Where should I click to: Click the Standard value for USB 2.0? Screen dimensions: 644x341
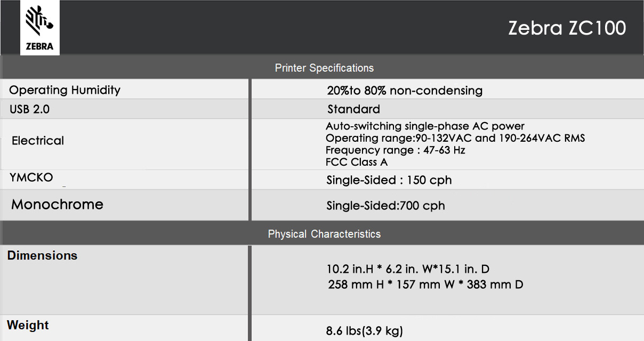(x=354, y=109)
